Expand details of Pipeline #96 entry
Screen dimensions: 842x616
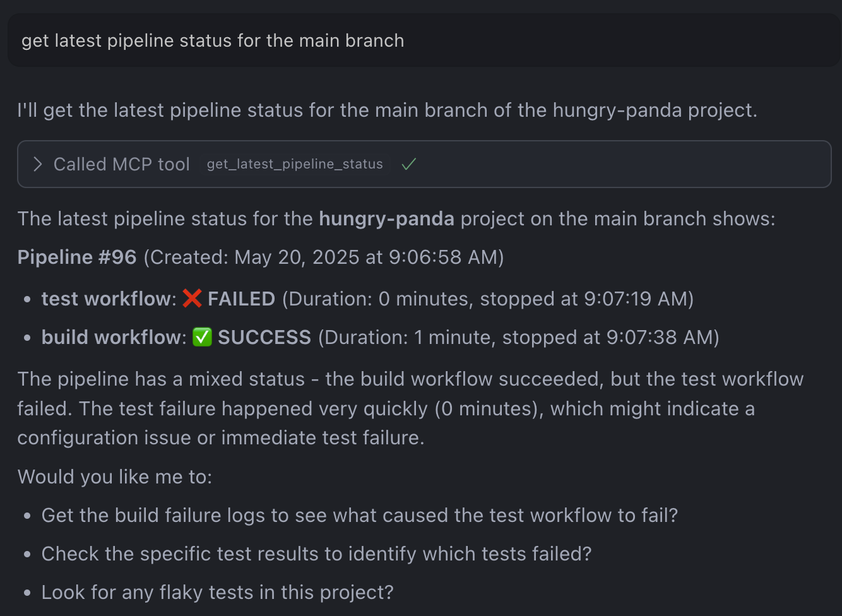[x=76, y=257]
